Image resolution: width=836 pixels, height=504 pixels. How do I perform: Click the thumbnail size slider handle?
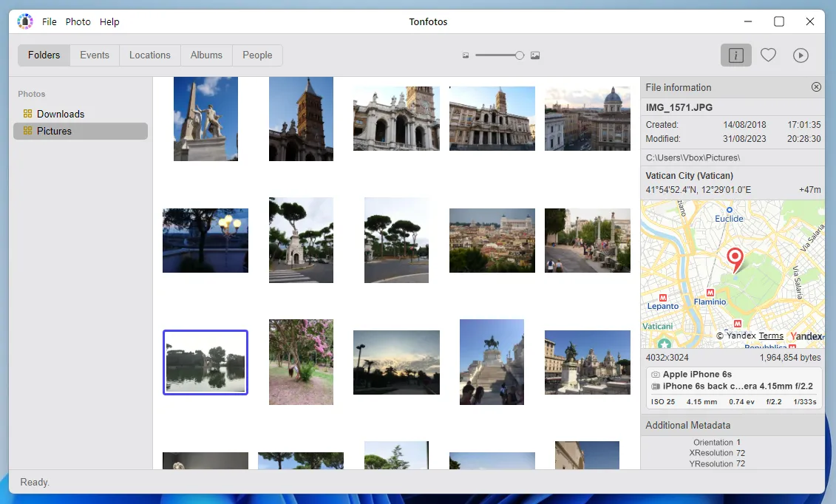pos(520,55)
